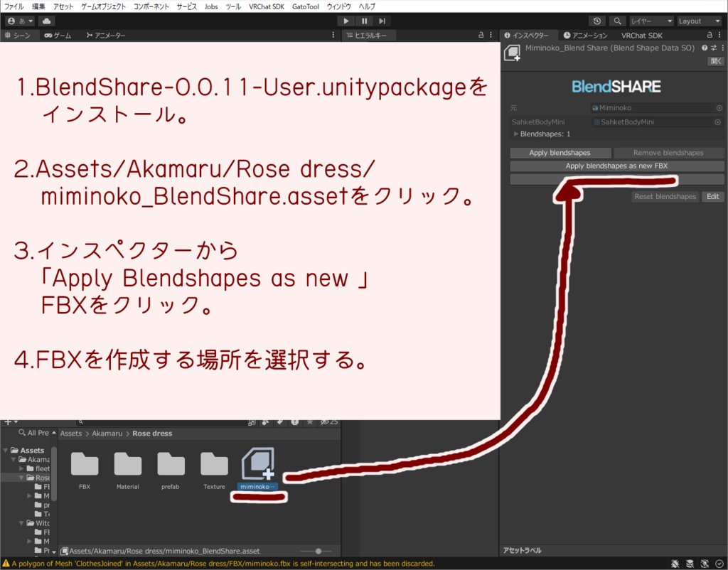Click the 開く button

pos(716,61)
